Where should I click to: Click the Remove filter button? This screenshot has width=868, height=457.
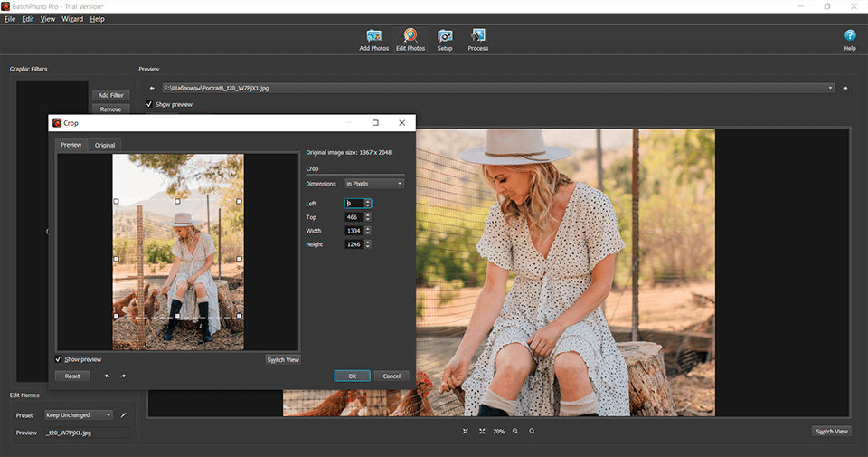[110, 109]
